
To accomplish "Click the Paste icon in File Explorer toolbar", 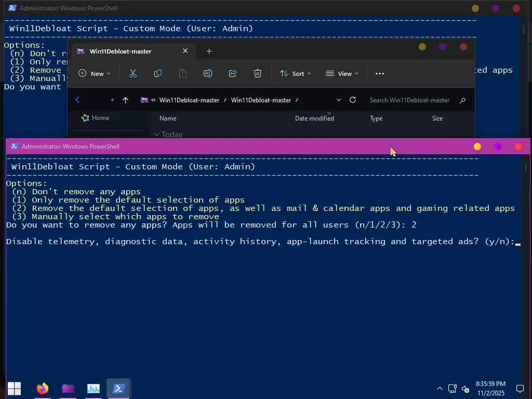I will 182,73.
